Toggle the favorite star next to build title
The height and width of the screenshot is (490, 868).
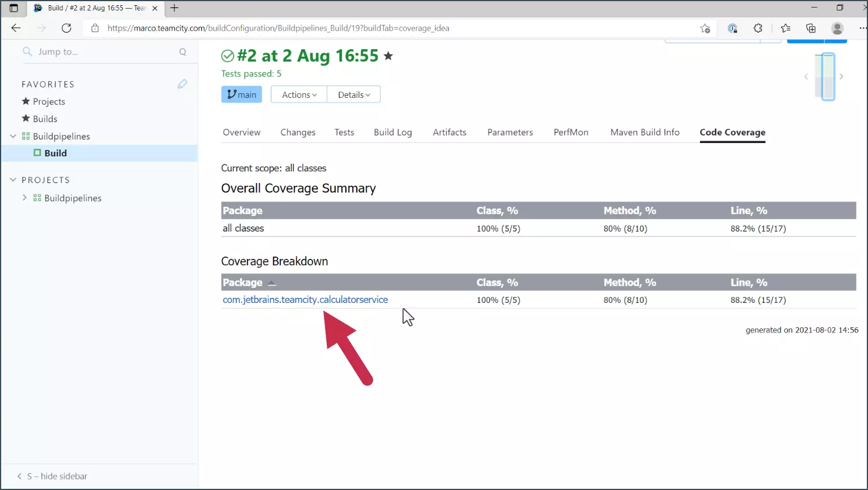point(388,56)
